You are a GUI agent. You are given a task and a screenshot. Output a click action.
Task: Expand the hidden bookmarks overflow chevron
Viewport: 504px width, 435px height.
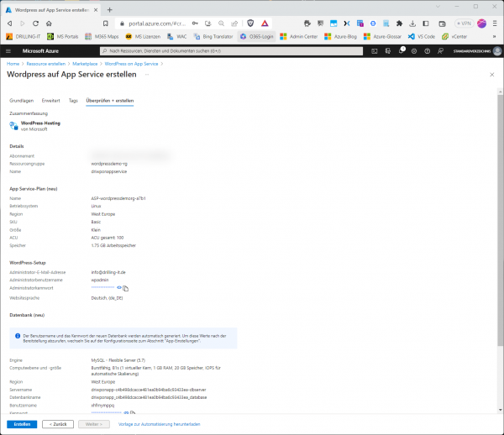(495, 37)
